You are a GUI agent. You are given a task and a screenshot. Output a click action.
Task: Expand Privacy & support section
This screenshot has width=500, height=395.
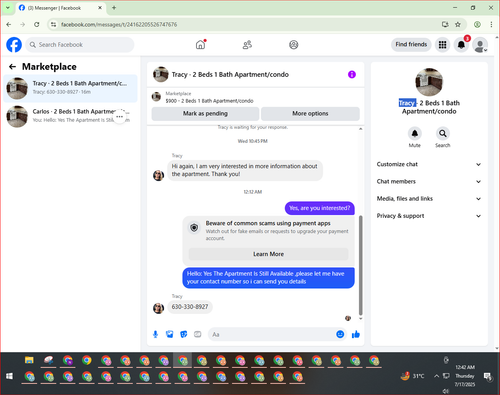[x=429, y=216]
